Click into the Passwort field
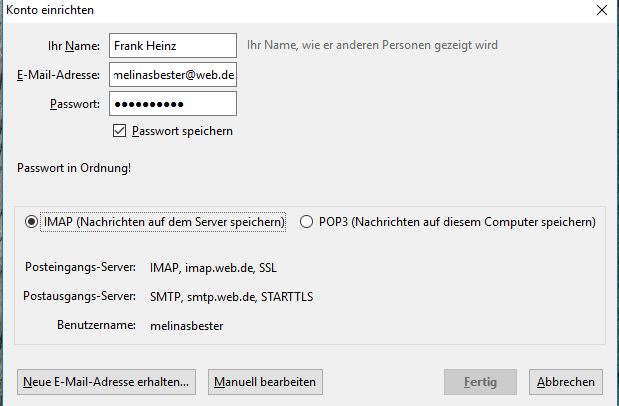Viewport: 619px width, 406px height. pos(172,104)
